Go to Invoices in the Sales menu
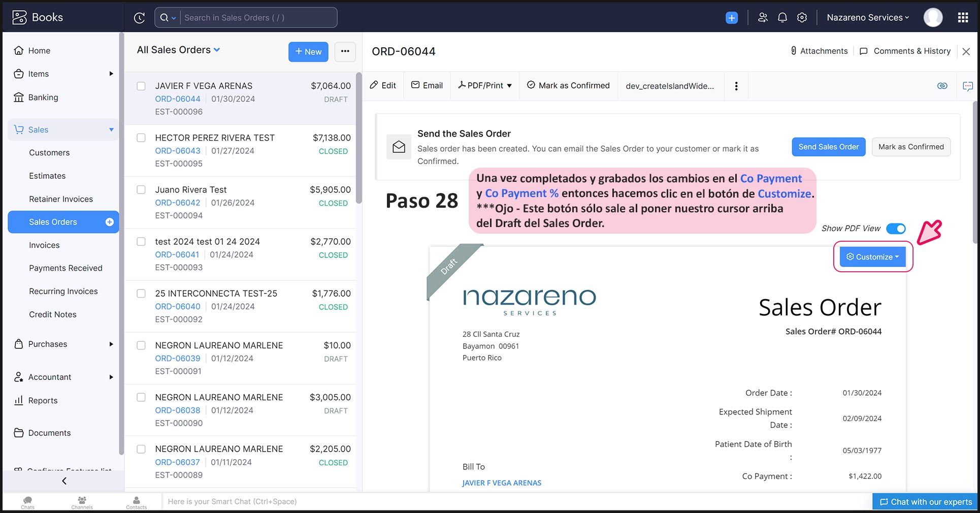The image size is (980, 513). tap(44, 245)
